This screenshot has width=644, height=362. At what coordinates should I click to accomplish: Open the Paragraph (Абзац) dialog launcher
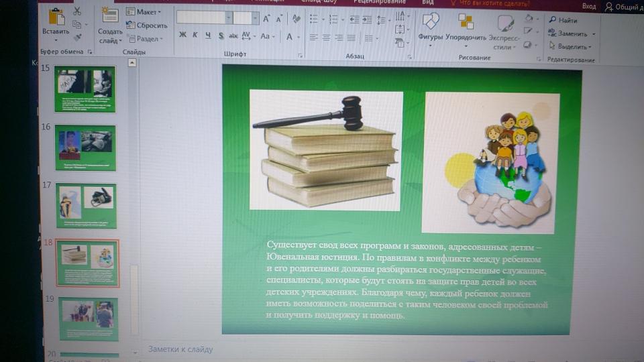point(409,57)
